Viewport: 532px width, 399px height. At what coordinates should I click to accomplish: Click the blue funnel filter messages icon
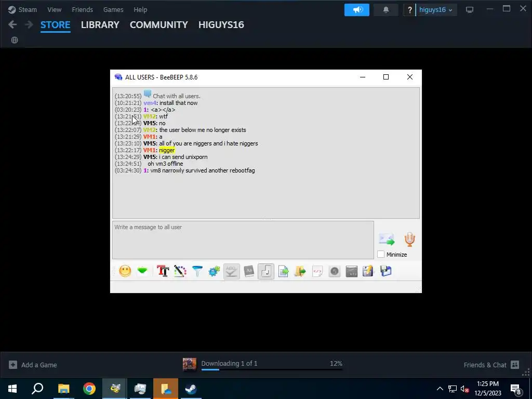(197, 271)
